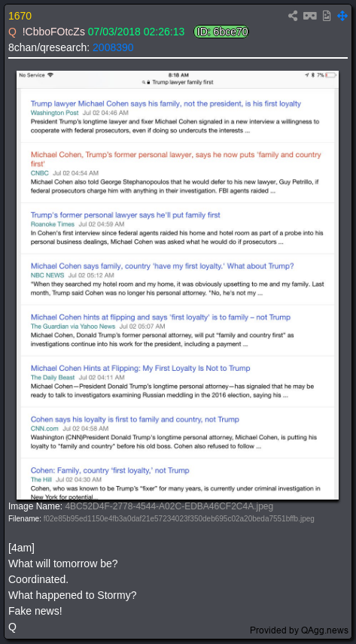This screenshot has height=644, width=356.
Task: Click The Daily Beast source name
Action: point(53,377)
